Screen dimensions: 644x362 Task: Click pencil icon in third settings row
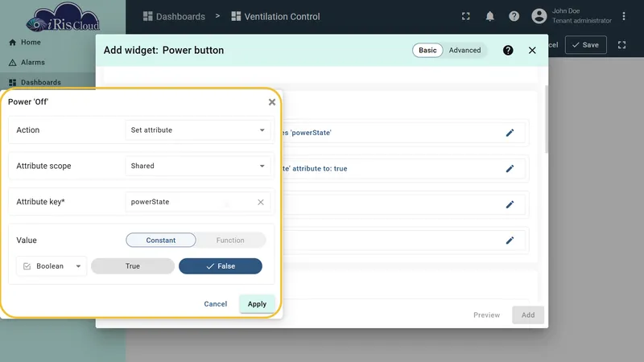pyautogui.click(x=510, y=204)
